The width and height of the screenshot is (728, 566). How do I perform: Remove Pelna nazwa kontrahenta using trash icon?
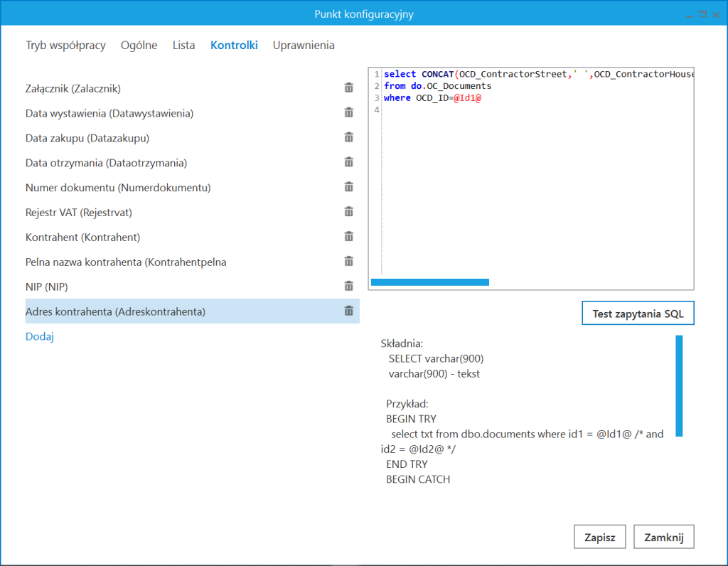click(x=348, y=261)
